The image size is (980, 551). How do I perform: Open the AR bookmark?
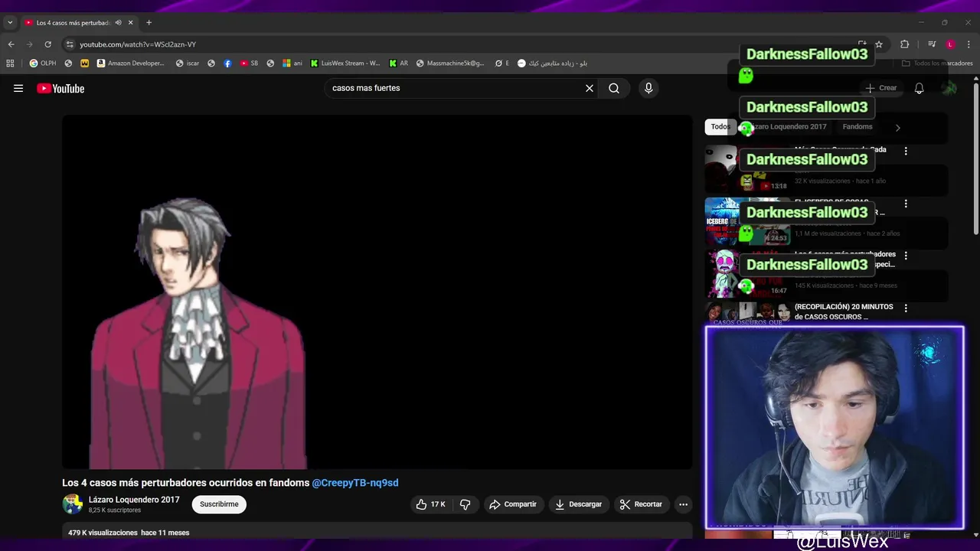coord(399,64)
